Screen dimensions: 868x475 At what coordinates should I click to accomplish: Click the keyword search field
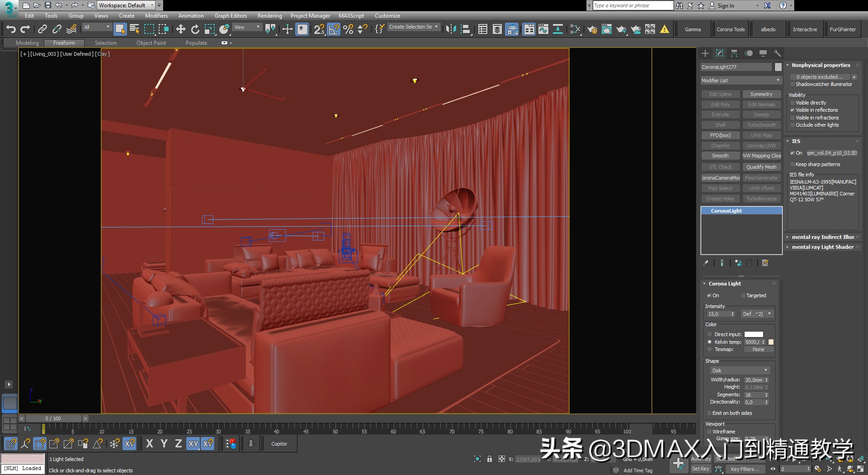point(632,5)
